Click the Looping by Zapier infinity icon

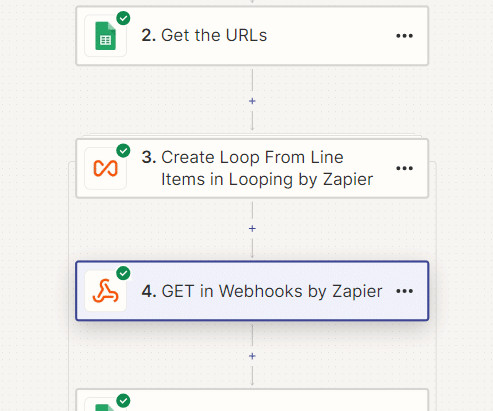(x=105, y=168)
